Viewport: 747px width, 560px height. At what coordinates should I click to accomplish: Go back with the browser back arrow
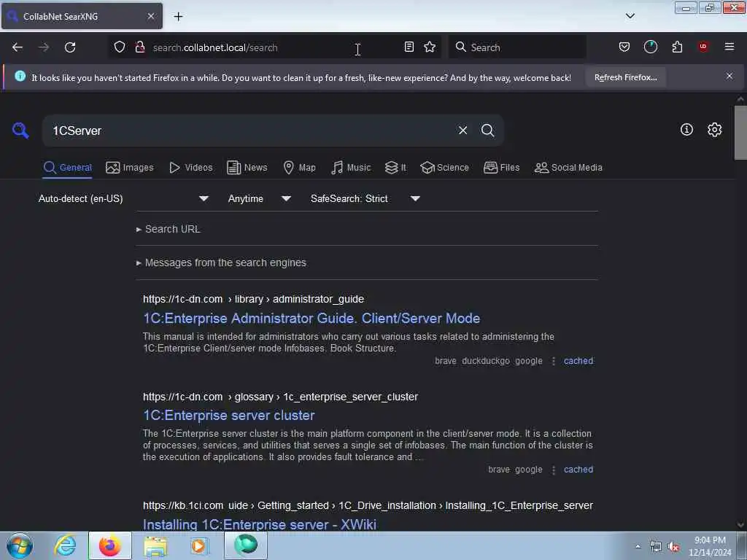pyautogui.click(x=18, y=47)
